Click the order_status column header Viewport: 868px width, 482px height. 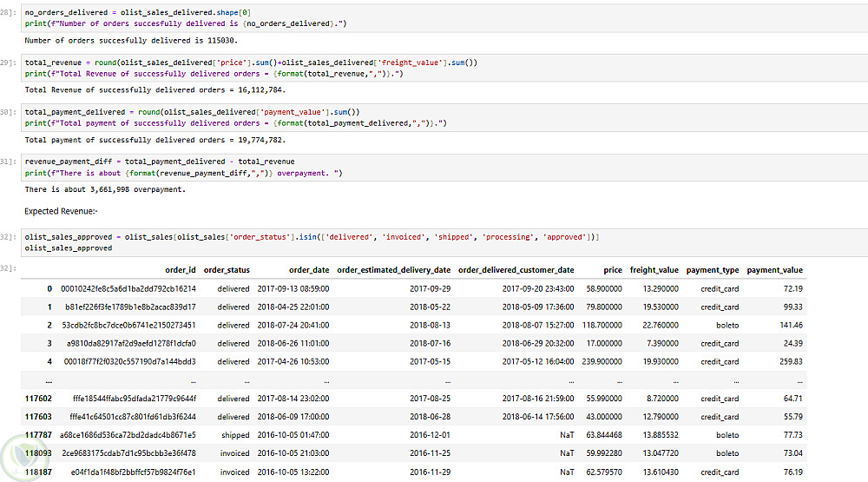click(227, 270)
